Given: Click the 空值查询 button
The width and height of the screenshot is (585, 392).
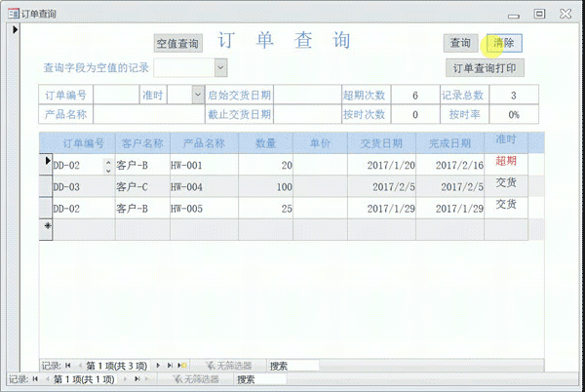Looking at the screenshot, I should (x=178, y=44).
